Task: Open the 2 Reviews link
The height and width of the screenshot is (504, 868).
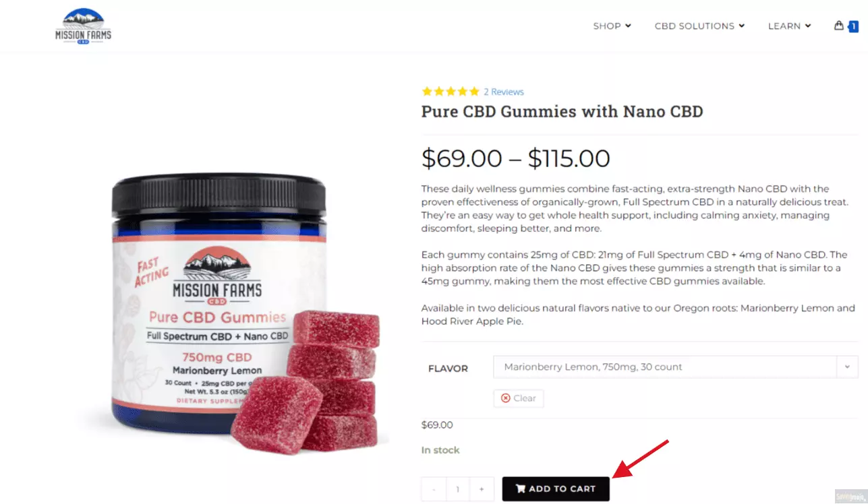Action: [x=503, y=92]
